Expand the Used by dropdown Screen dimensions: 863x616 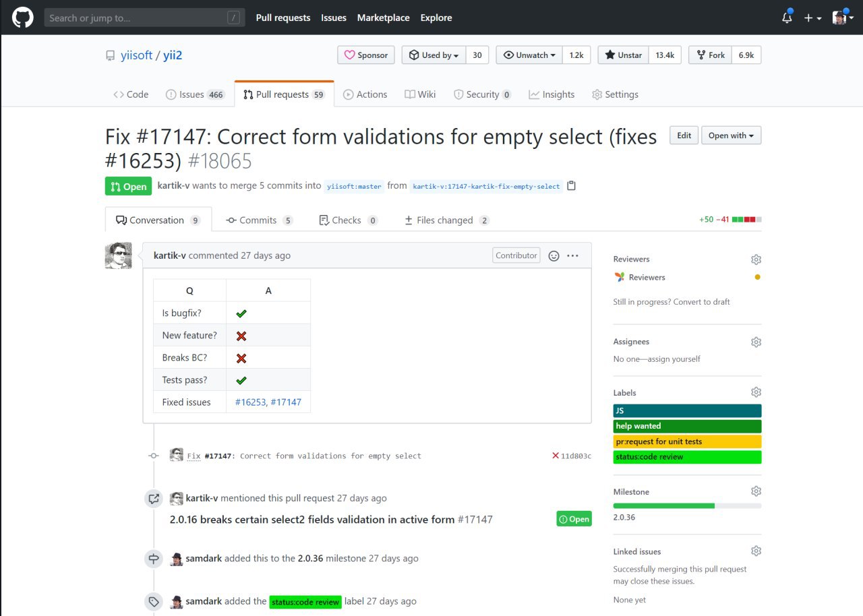(x=434, y=55)
